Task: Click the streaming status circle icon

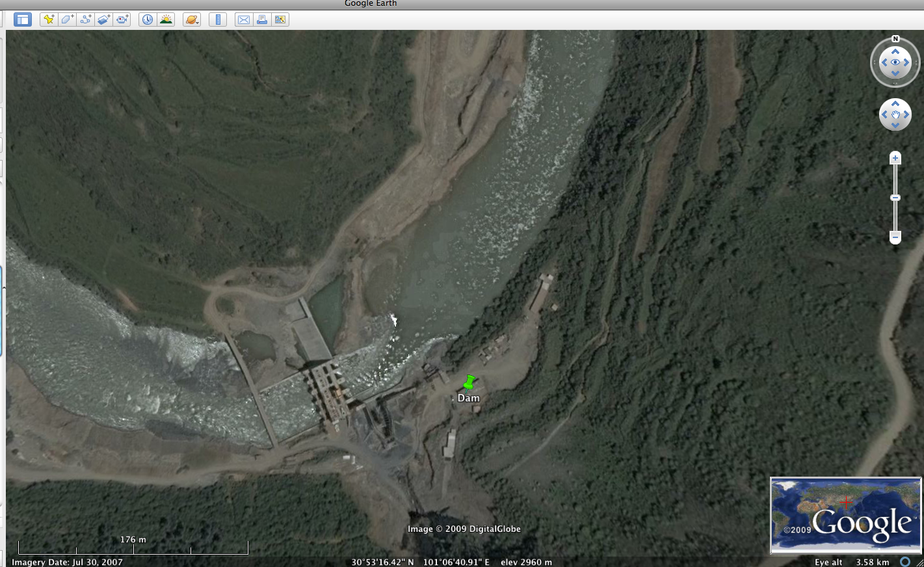Action: 905,562
